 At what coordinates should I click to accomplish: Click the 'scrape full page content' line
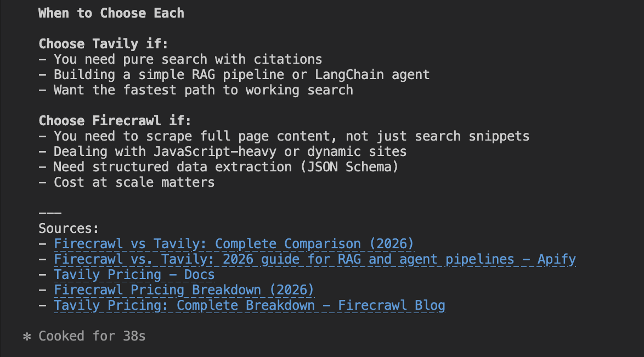[x=291, y=136]
